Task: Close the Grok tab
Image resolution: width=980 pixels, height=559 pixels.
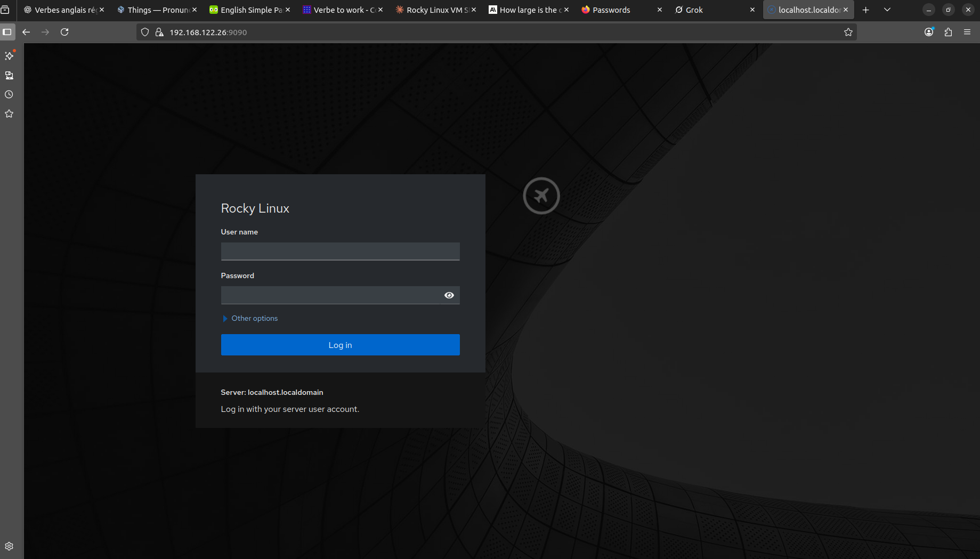Action: pos(752,10)
